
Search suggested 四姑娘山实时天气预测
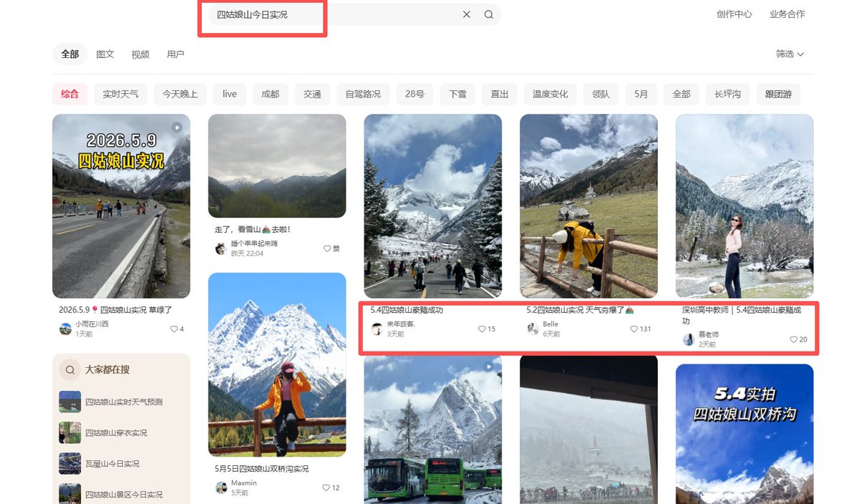point(124,402)
